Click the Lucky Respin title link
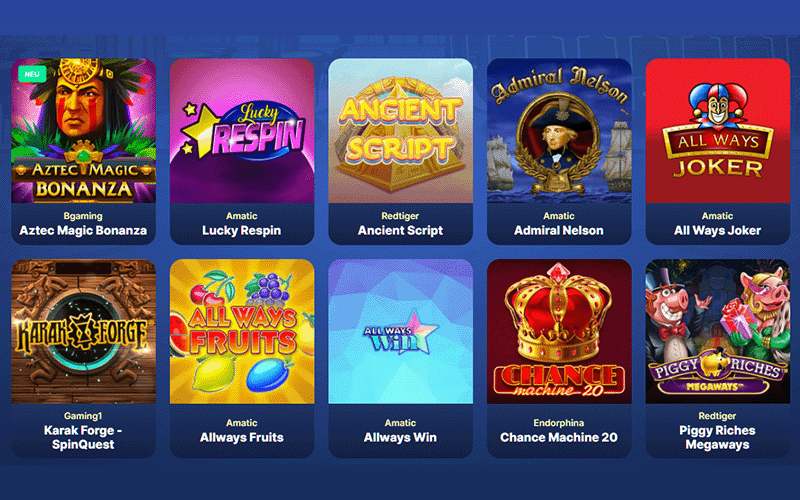 coord(242,231)
